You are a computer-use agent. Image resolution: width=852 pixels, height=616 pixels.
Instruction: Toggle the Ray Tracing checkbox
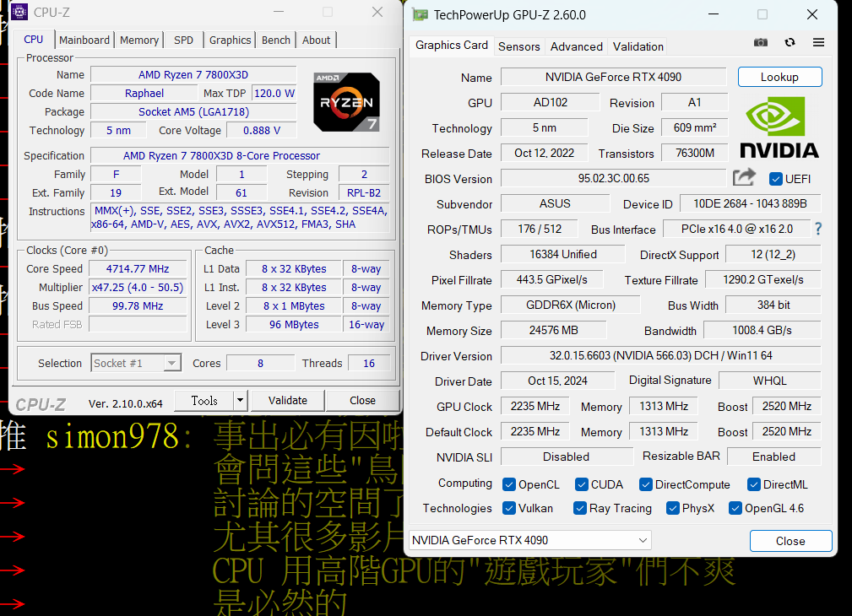580,508
